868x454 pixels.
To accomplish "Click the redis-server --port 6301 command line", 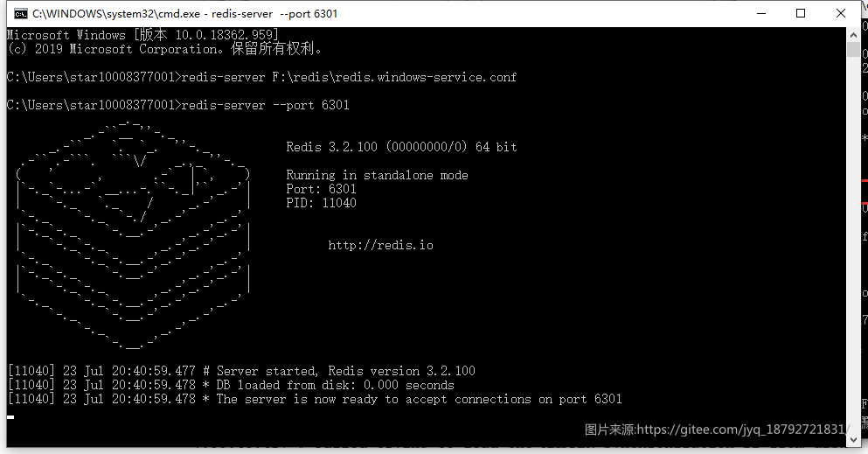I will [x=178, y=105].
